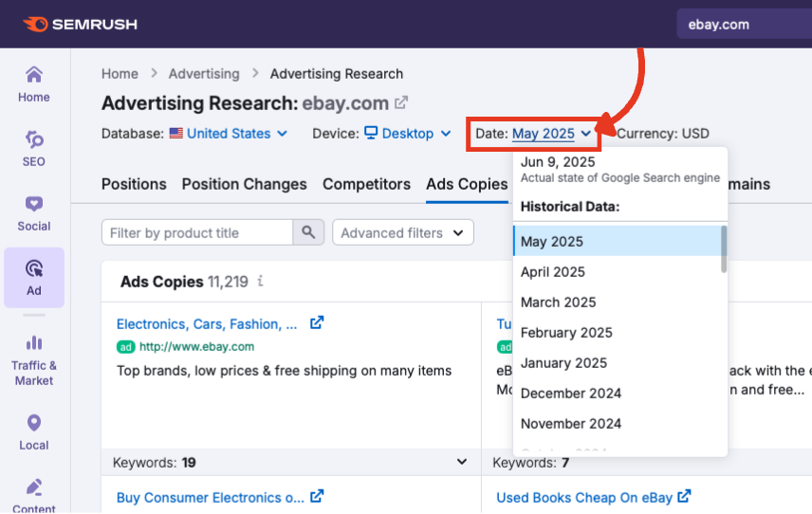Open the Home sidebar icon
The width and height of the screenshot is (812, 514).
(33, 83)
